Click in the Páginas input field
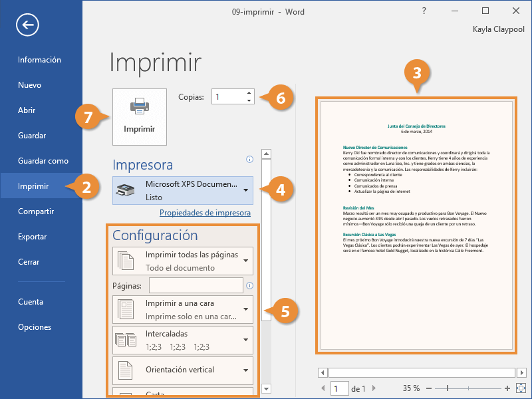This screenshot has height=399, width=532. [x=196, y=285]
